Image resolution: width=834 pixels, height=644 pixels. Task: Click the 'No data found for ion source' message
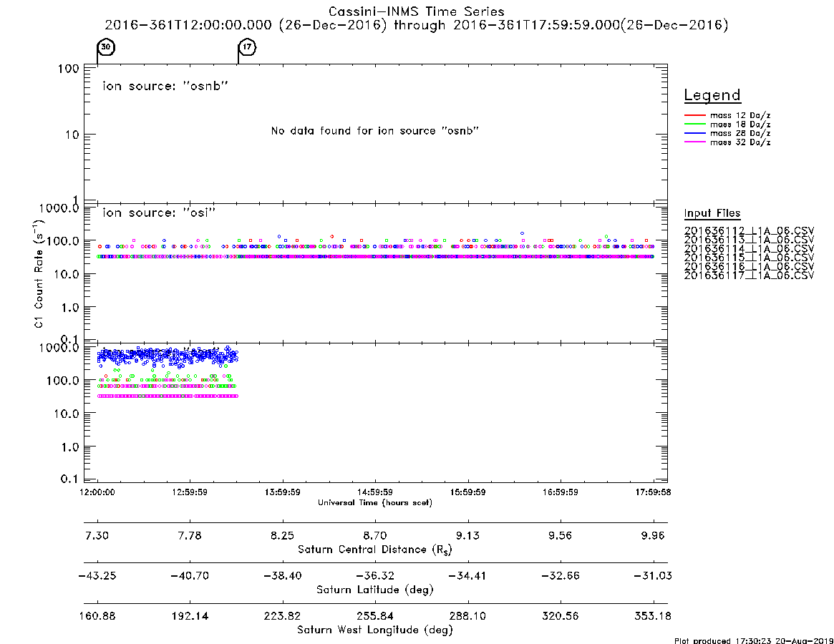pyautogui.click(x=375, y=131)
